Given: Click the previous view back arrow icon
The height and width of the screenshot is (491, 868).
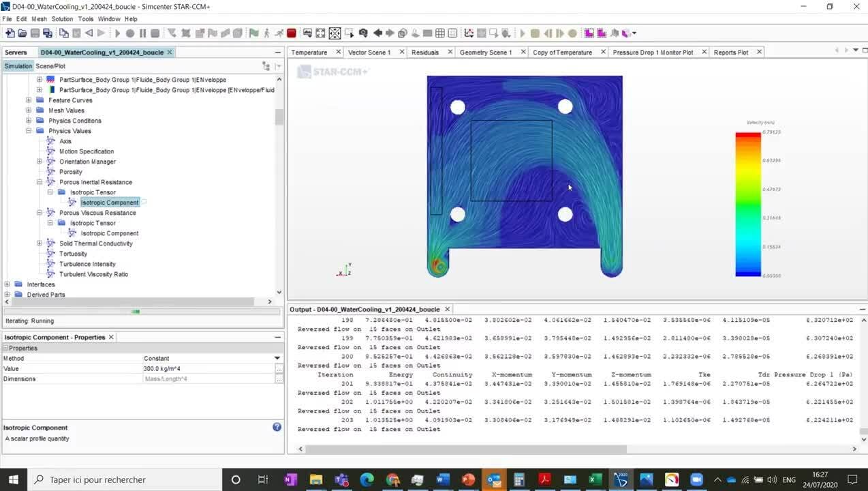Looking at the screenshot, I should (x=377, y=33).
